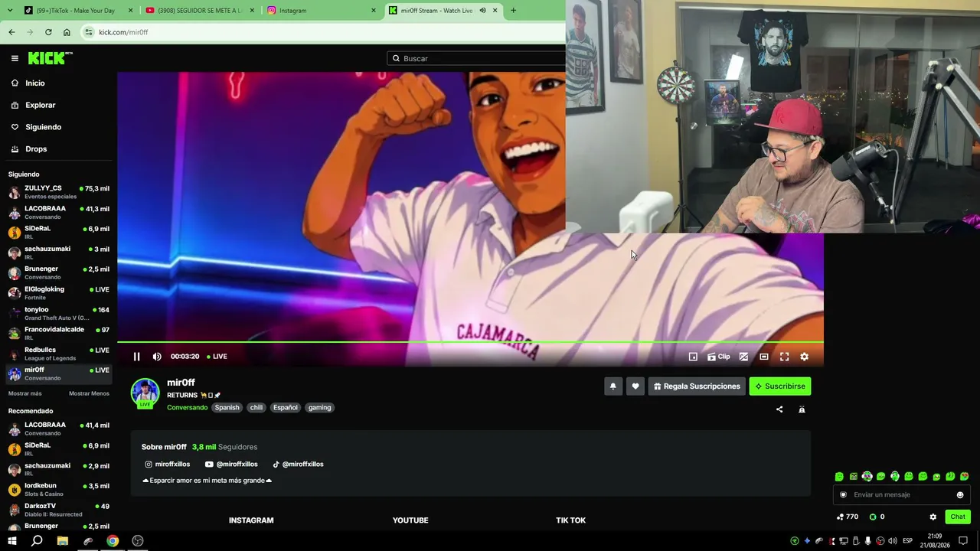Click Regala Suscripciones button
The height and width of the screenshot is (551, 980).
697,386
